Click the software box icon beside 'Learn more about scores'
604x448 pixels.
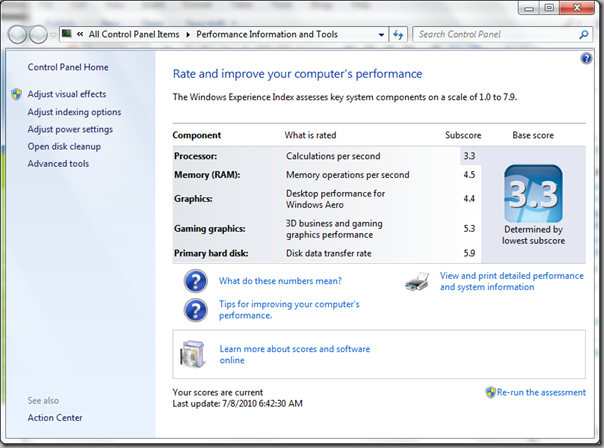coord(192,354)
